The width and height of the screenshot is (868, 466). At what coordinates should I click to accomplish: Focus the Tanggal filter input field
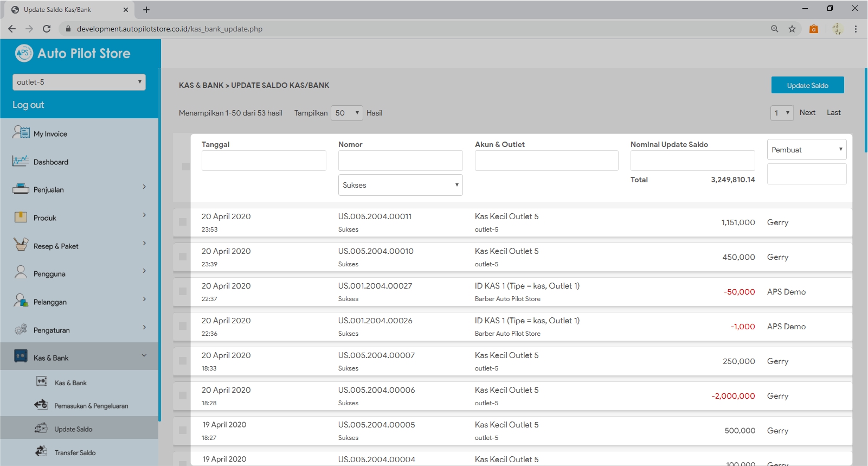click(x=263, y=161)
